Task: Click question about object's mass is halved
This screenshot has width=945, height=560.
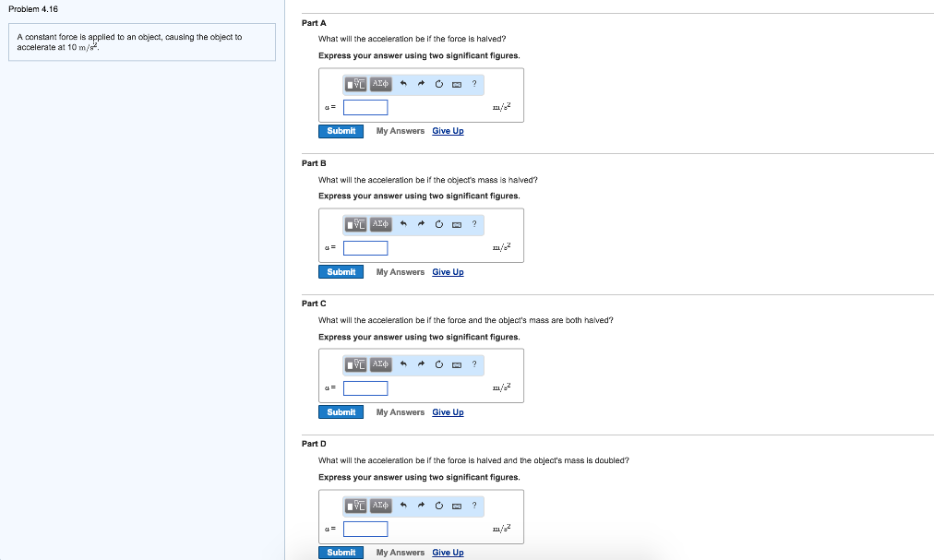Action: point(428,180)
